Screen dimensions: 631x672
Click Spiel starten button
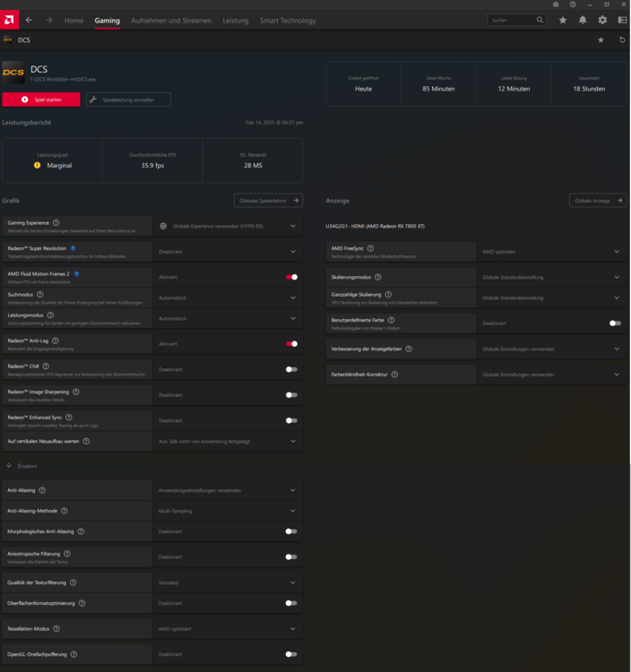pyautogui.click(x=41, y=99)
